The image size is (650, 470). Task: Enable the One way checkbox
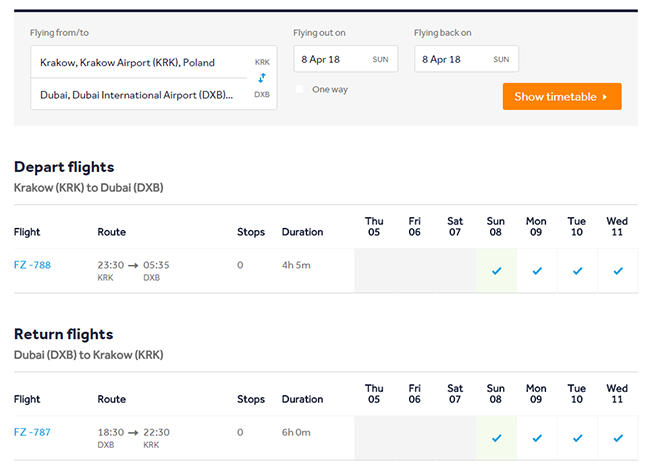pos(300,90)
